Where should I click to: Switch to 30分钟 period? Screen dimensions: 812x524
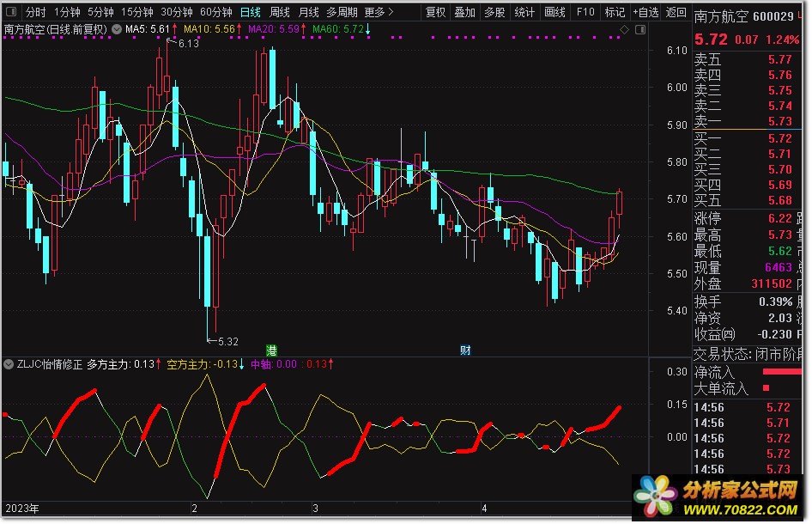coord(176,12)
